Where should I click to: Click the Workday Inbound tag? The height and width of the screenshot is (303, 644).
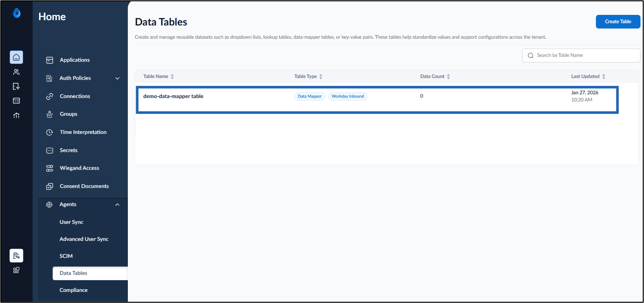[x=348, y=96]
